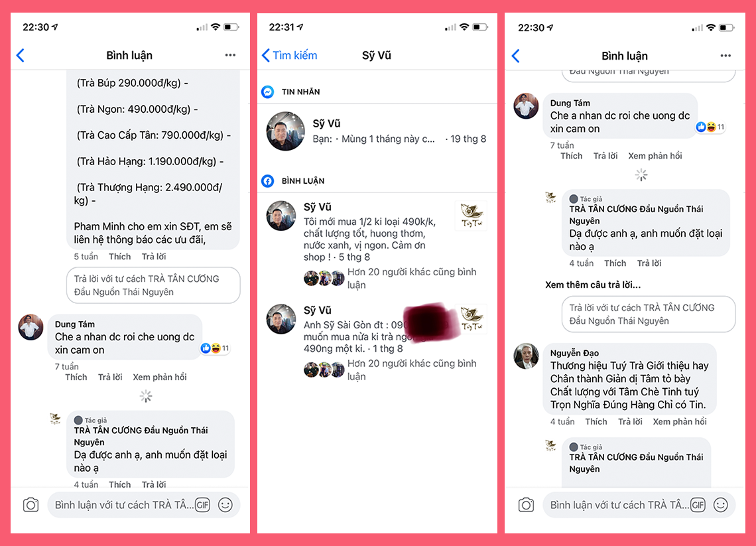Screen dimensions: 756x546
Task: Tap the GIF button in right comment bar
Action: coord(698,505)
